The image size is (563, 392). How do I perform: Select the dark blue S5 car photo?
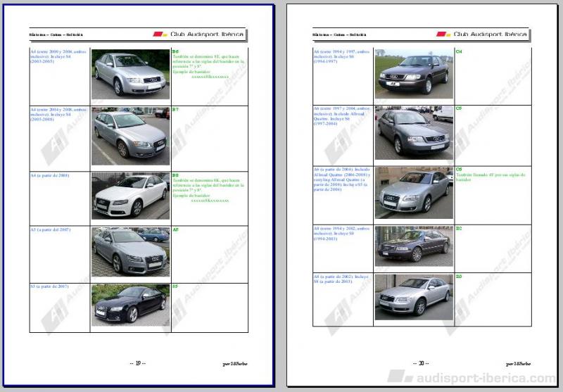coord(130,305)
